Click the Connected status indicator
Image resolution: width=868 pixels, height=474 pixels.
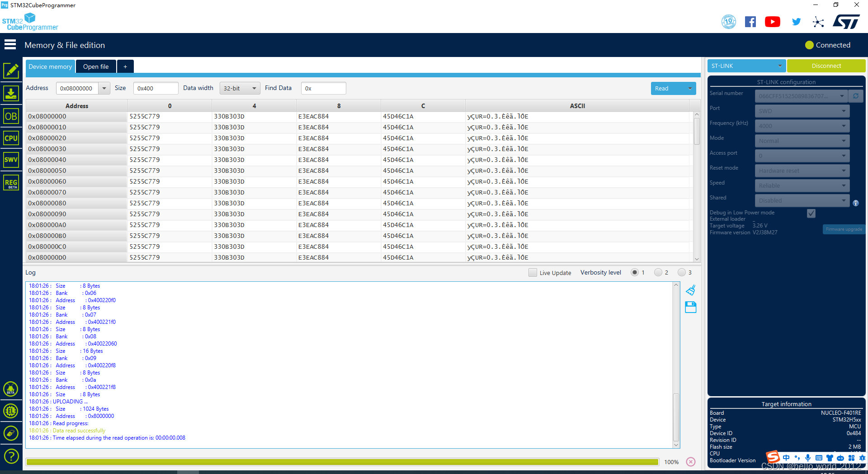pyautogui.click(x=828, y=45)
